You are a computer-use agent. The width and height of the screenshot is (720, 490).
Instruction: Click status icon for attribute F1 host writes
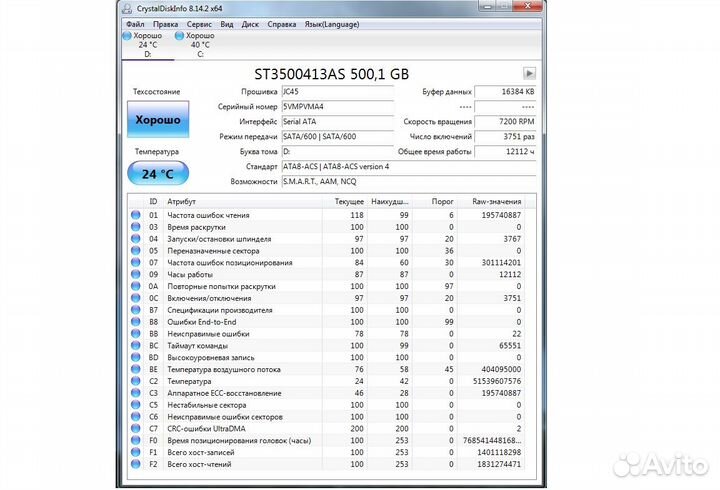(x=135, y=452)
